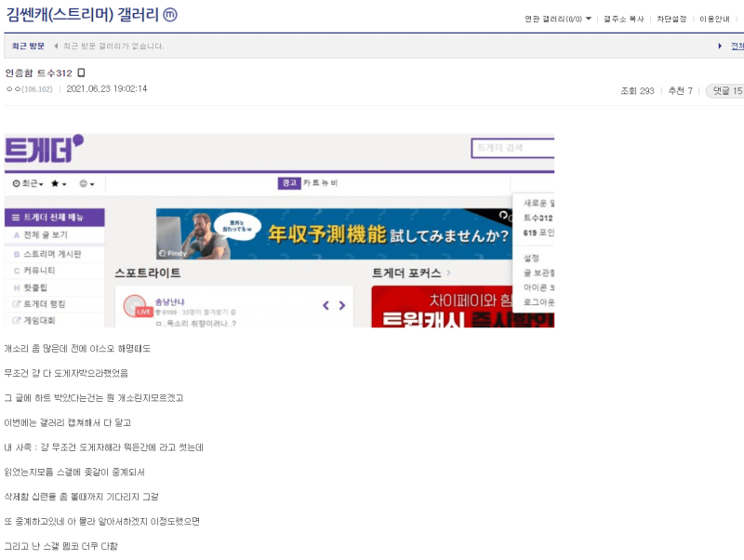This screenshot has width=744, height=560.
Task: Click the 스포트라이트 section heading
Action: click(x=148, y=273)
